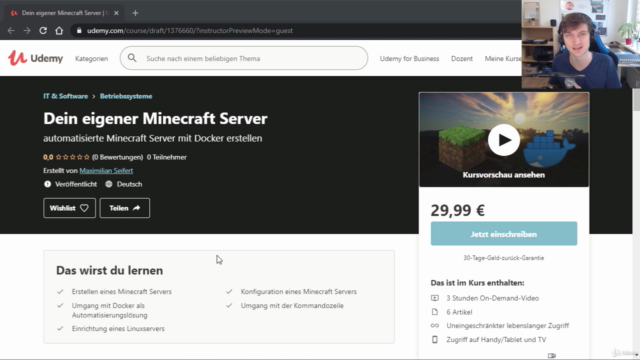Screen dimensions: 640x360
Task: Click the infinity icon for lifetime access
Action: 435,326
